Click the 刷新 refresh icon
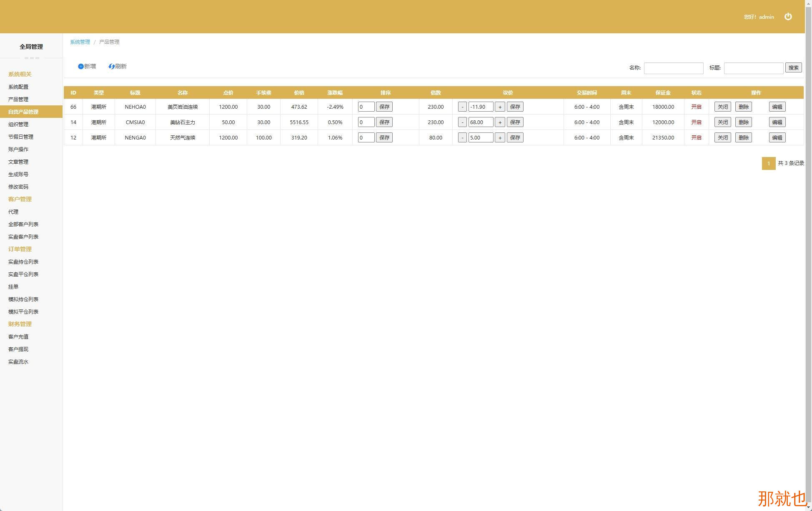This screenshot has height=511, width=812. 111,66
